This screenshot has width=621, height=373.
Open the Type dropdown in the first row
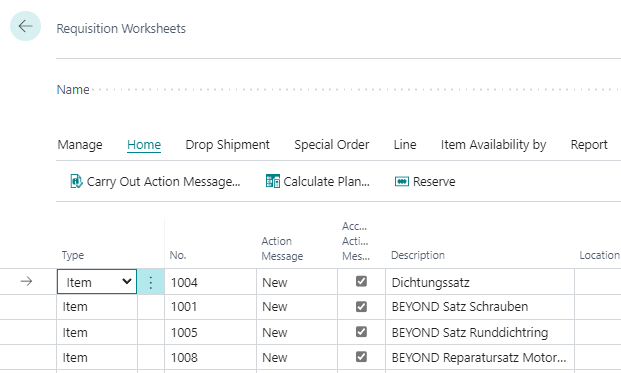(97, 282)
